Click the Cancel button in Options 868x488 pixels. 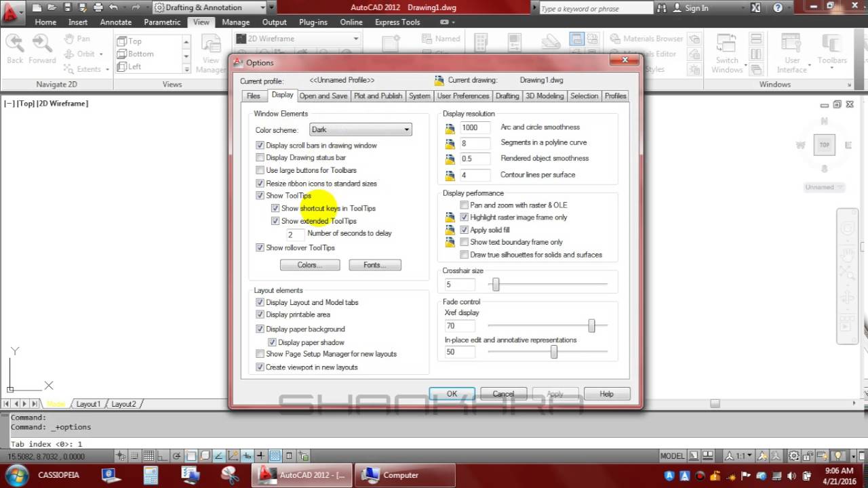point(503,394)
